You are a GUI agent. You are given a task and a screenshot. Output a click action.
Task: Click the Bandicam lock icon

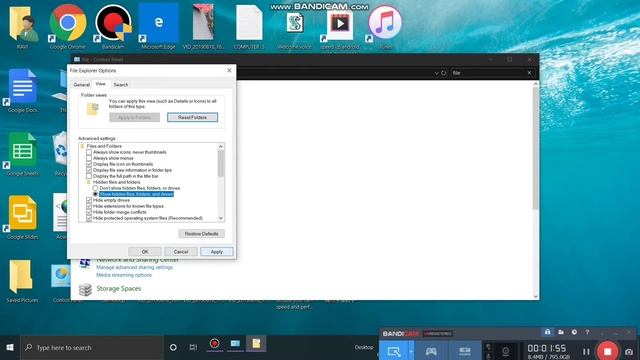547,332
